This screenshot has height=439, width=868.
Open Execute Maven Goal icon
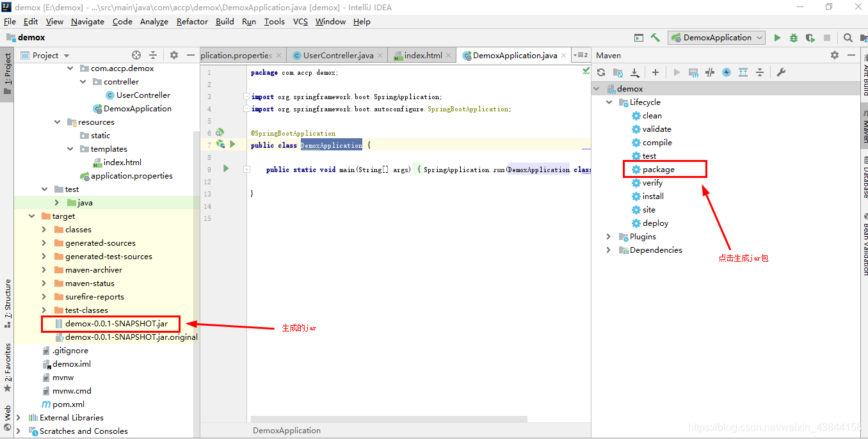click(x=693, y=72)
